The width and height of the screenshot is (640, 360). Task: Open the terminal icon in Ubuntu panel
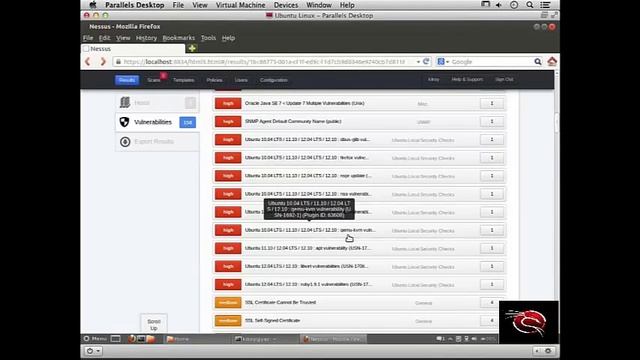point(141,339)
